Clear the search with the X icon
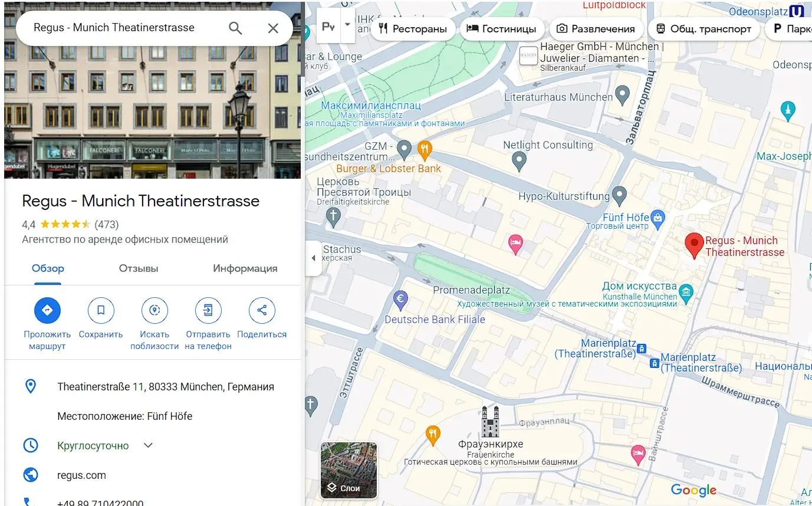This screenshot has width=812, height=506. (x=273, y=28)
